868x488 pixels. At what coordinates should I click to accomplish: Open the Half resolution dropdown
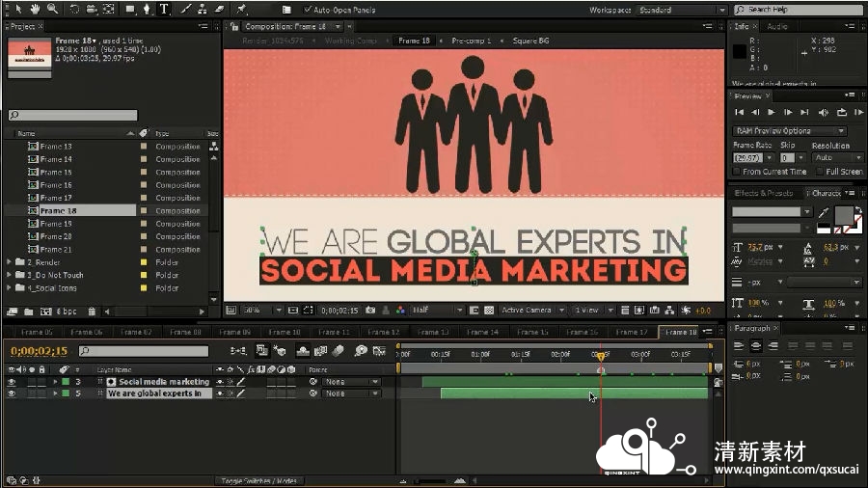[437, 311]
